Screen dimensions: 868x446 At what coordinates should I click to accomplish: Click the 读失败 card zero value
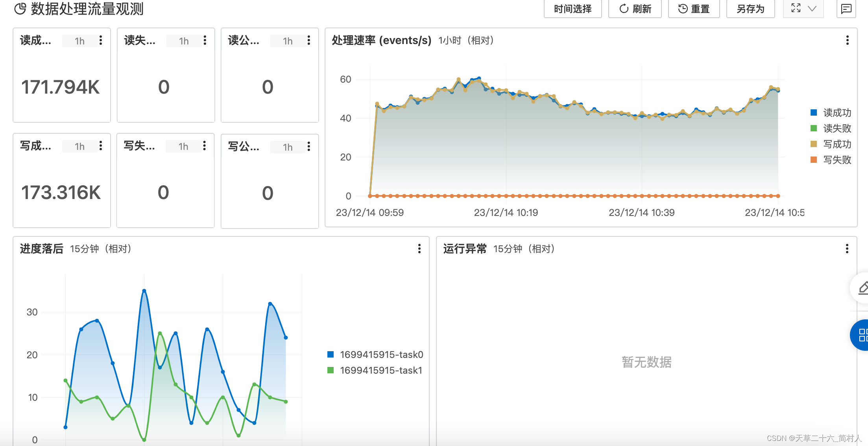[164, 87]
